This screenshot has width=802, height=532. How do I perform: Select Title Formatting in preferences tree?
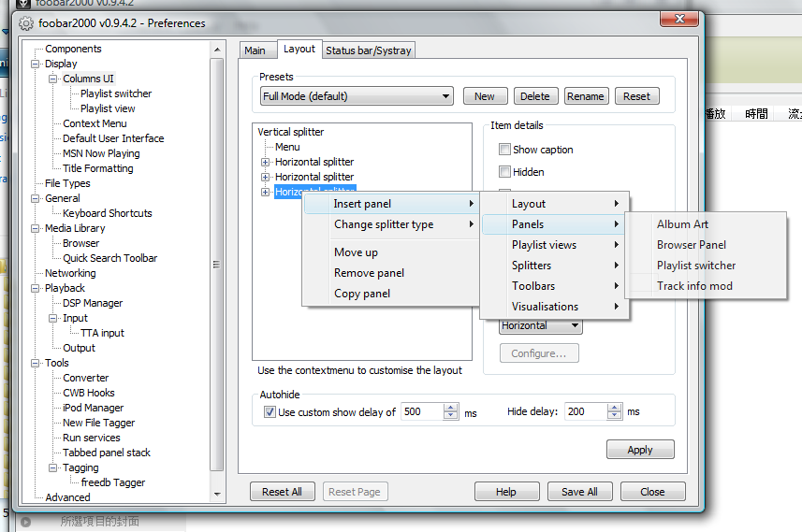(97, 168)
